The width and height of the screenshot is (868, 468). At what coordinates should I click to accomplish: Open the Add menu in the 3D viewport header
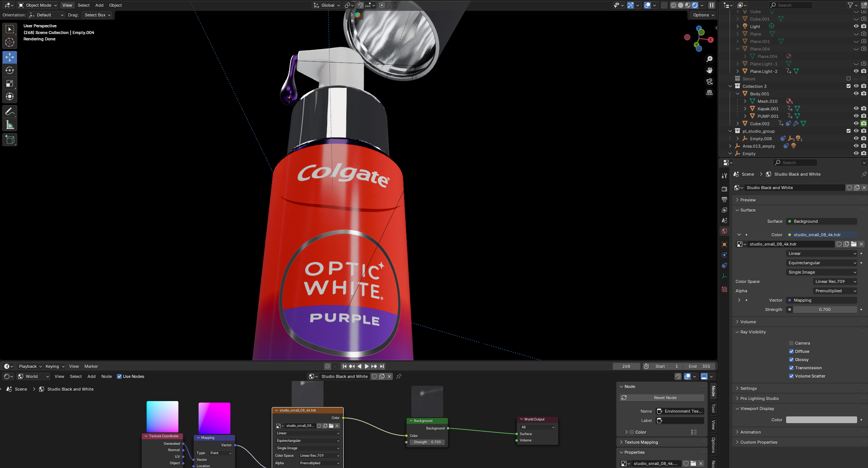99,5
